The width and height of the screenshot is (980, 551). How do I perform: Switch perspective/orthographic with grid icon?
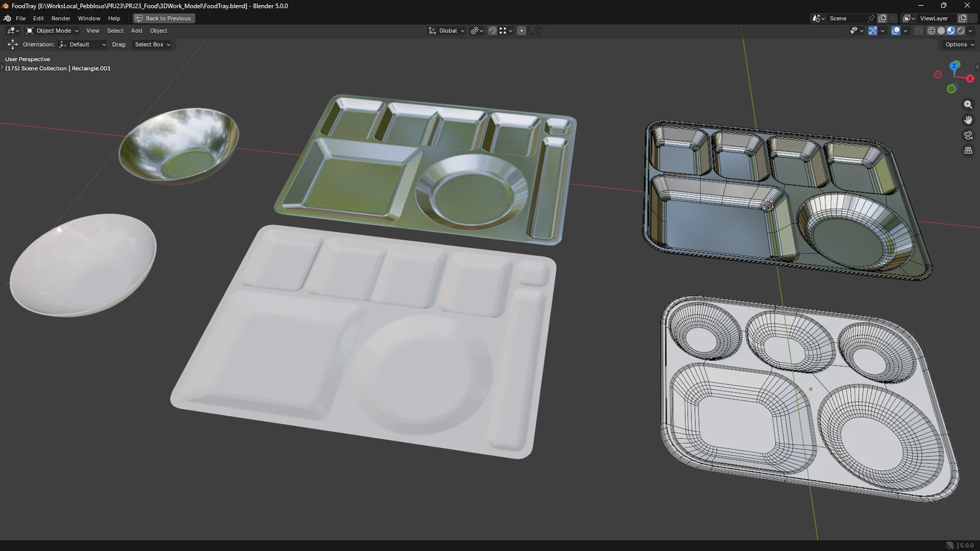pos(968,151)
